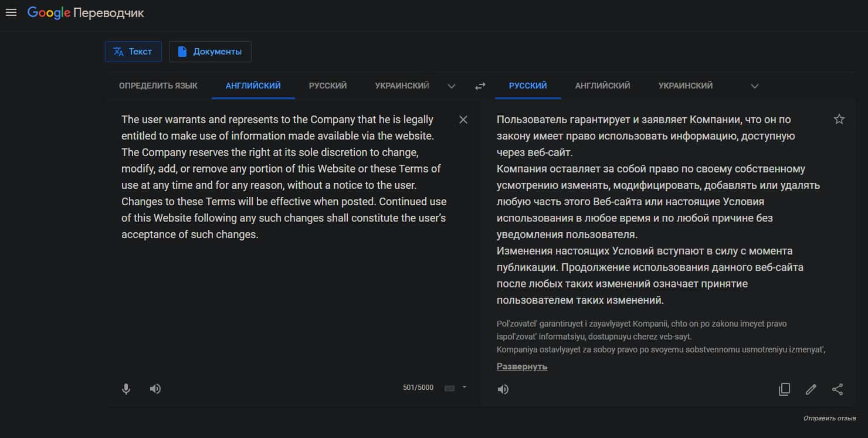Click the pencil suggest-edit icon
868x438 pixels.
pyautogui.click(x=811, y=389)
